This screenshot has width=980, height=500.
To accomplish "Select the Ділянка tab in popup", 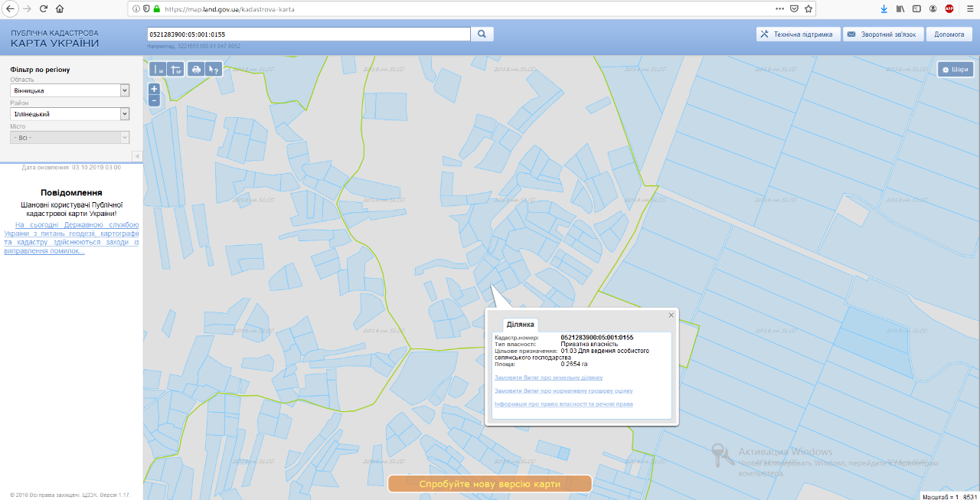I will 521,325.
